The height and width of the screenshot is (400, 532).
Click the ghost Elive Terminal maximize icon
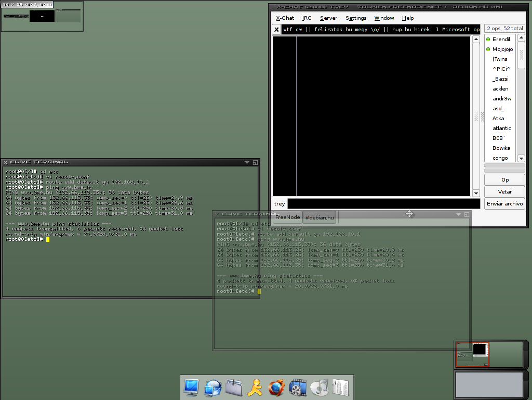[x=467, y=215]
